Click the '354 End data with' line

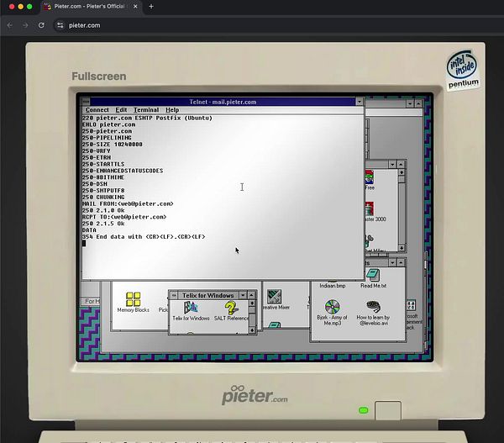144,237
